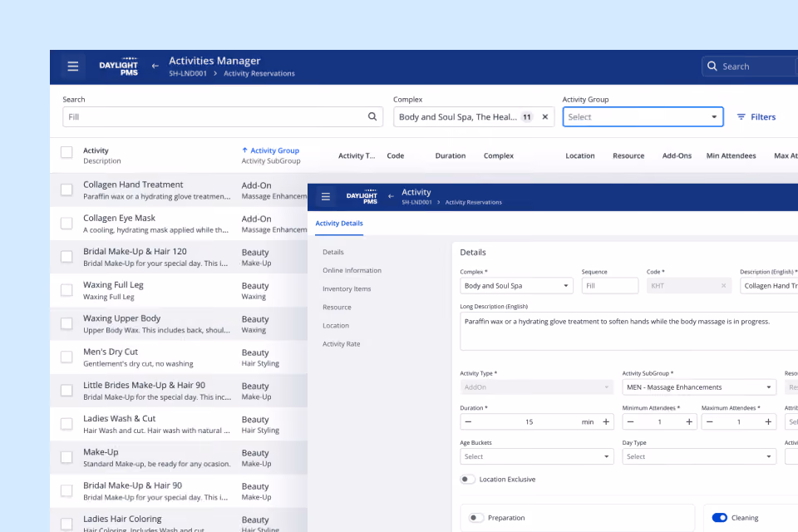Sort by Complex column header

[x=498, y=155]
